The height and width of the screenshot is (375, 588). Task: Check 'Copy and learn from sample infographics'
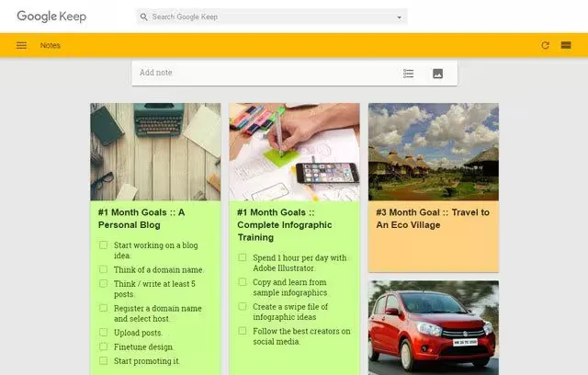[243, 282]
